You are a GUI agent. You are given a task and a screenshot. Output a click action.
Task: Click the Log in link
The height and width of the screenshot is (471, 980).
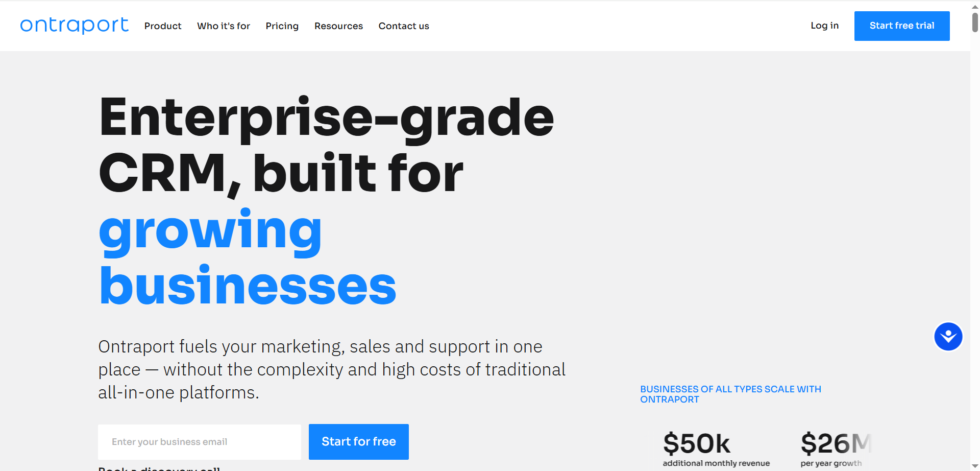point(824,26)
